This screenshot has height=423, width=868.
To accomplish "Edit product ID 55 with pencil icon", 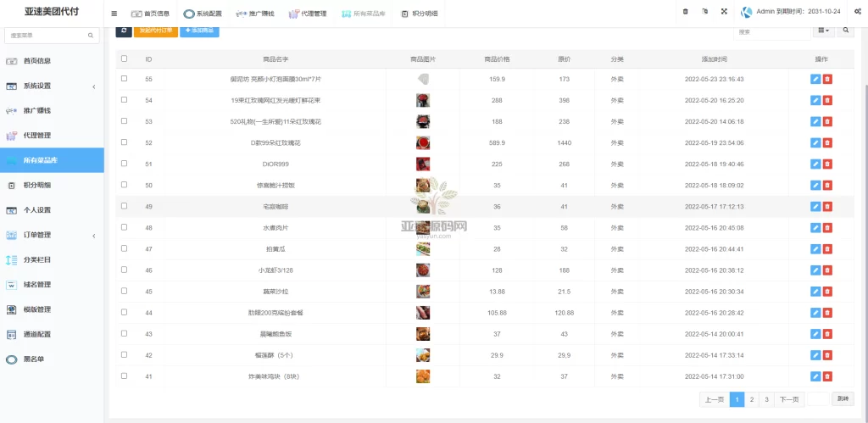I will coord(815,79).
